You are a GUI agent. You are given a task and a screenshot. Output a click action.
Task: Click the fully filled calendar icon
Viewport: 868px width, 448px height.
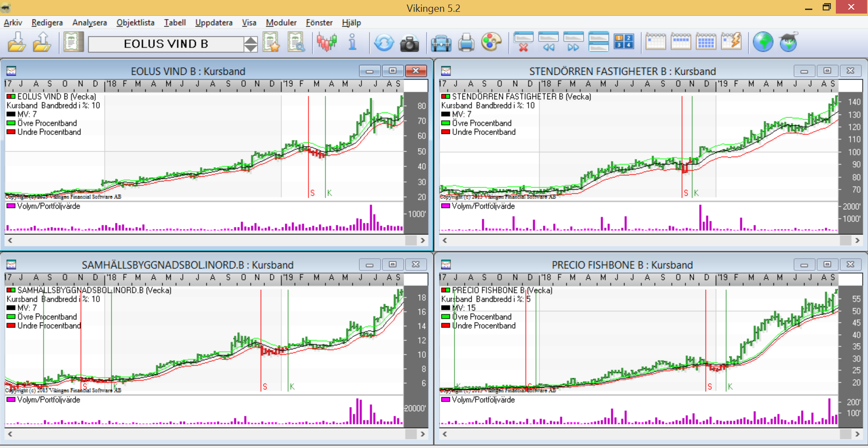(706, 42)
